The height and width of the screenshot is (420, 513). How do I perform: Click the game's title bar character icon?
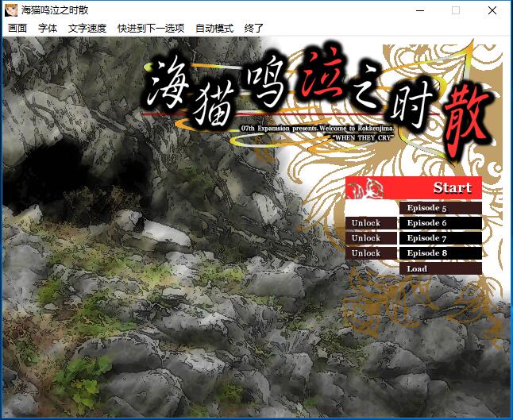[x=12, y=10]
